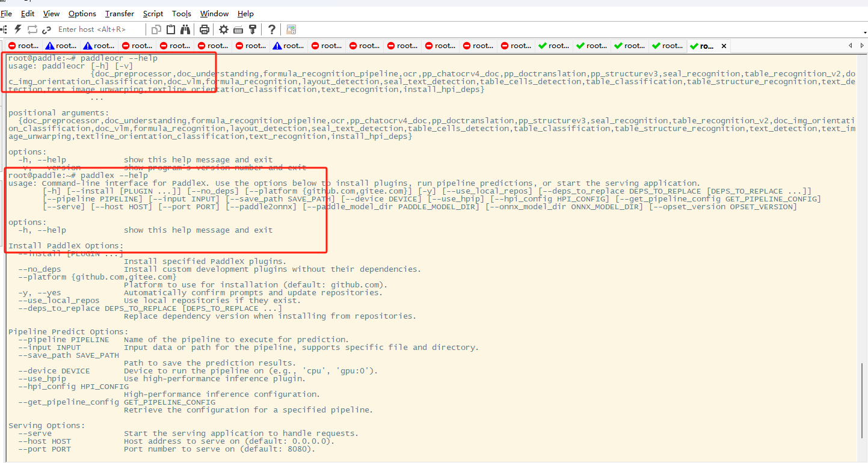Click 'Path to save the prediction results.' line
This screenshot has height=463, width=868.
211,363
